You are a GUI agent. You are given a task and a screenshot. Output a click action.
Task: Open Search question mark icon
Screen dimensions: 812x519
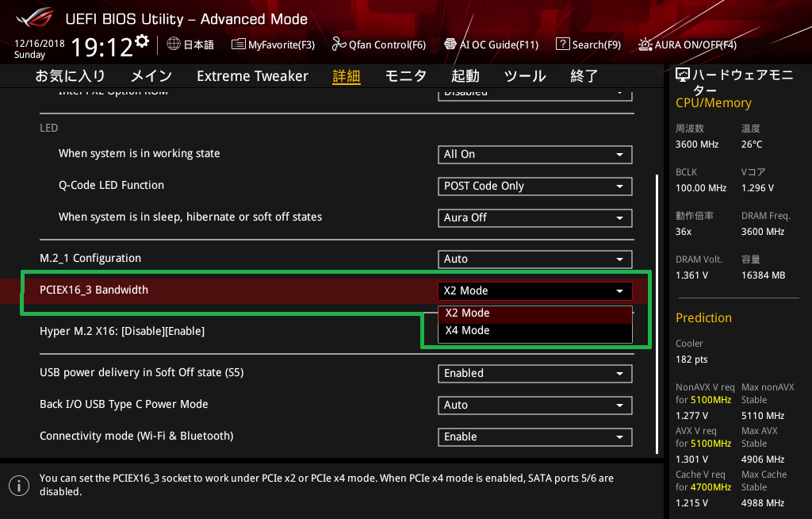(562, 44)
